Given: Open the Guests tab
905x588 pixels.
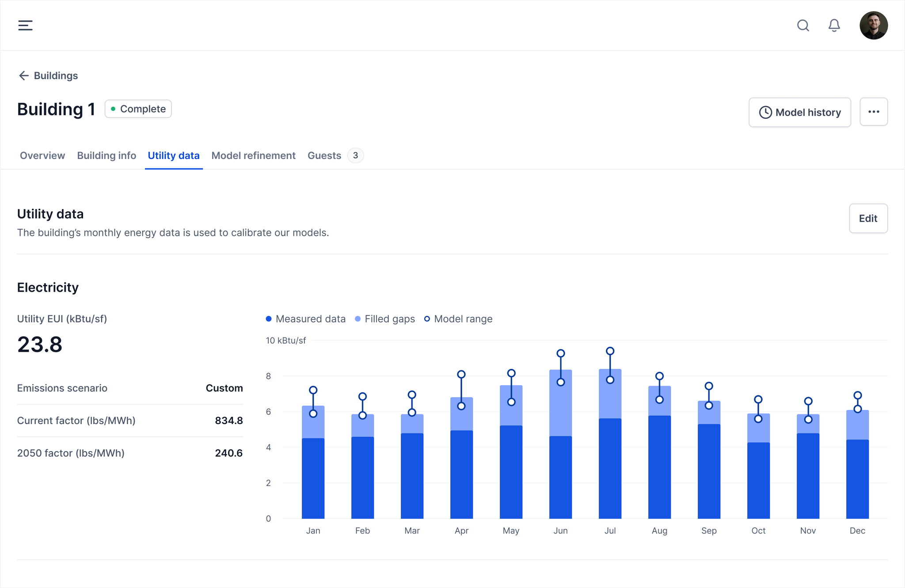Looking at the screenshot, I should (x=324, y=156).
